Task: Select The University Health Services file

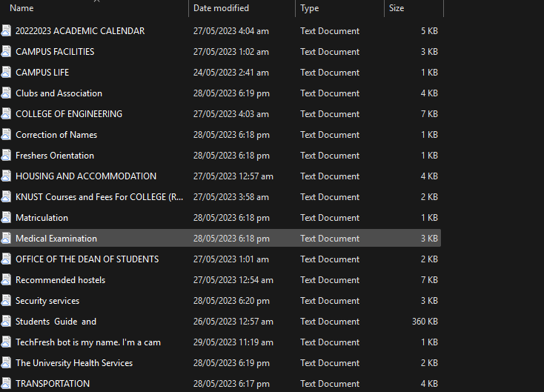Action: pos(74,363)
